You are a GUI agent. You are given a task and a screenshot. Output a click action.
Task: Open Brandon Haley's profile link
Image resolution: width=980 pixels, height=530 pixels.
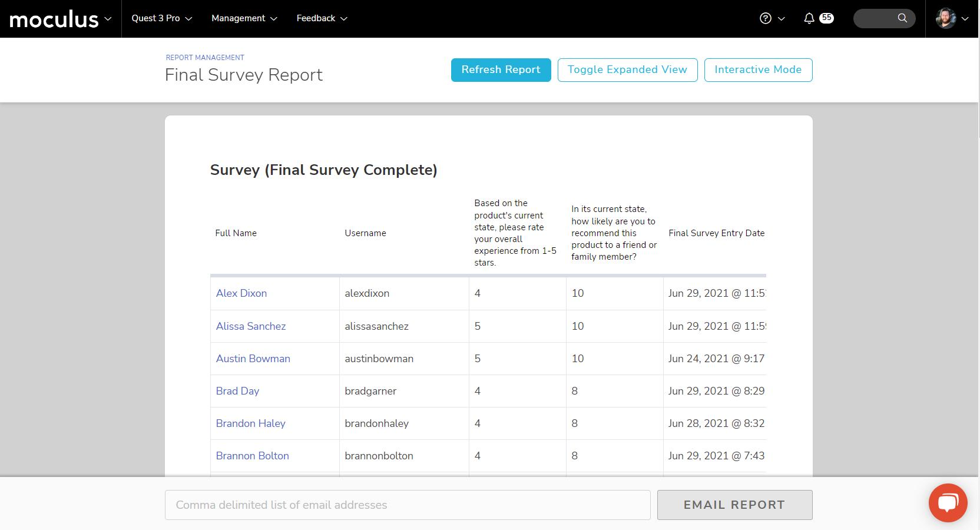pyautogui.click(x=250, y=423)
